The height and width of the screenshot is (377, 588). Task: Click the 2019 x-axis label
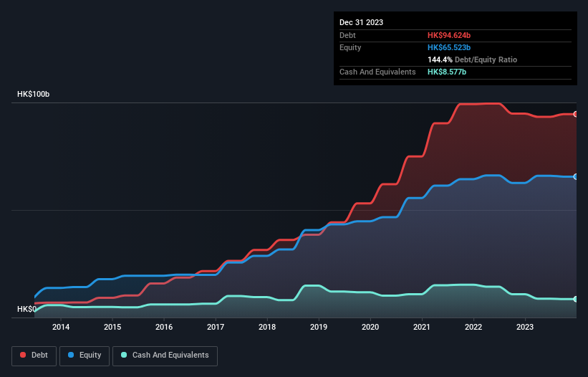pyautogui.click(x=319, y=327)
